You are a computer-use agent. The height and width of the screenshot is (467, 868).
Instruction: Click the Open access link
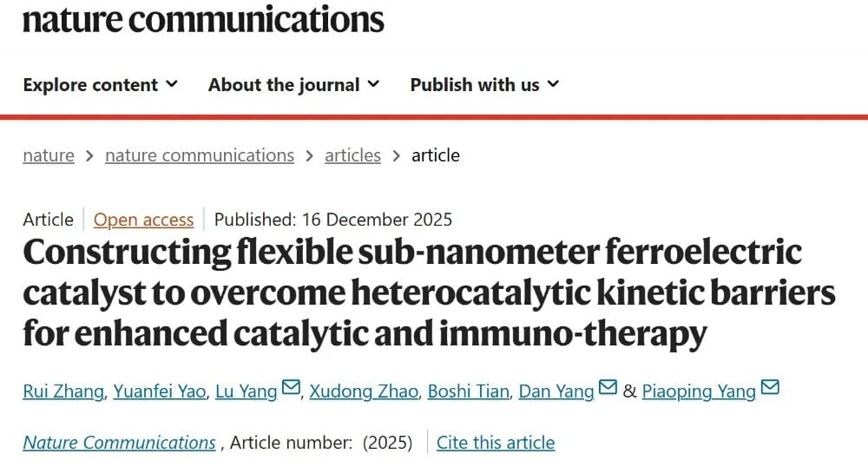tap(143, 220)
